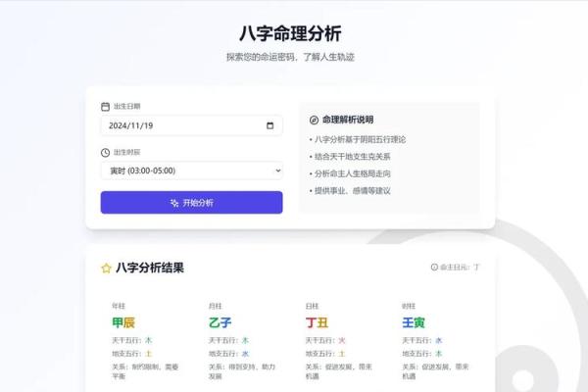This screenshot has width=588, height=392.
Task: Open the date picker icon inside the date field
Action: pos(270,125)
